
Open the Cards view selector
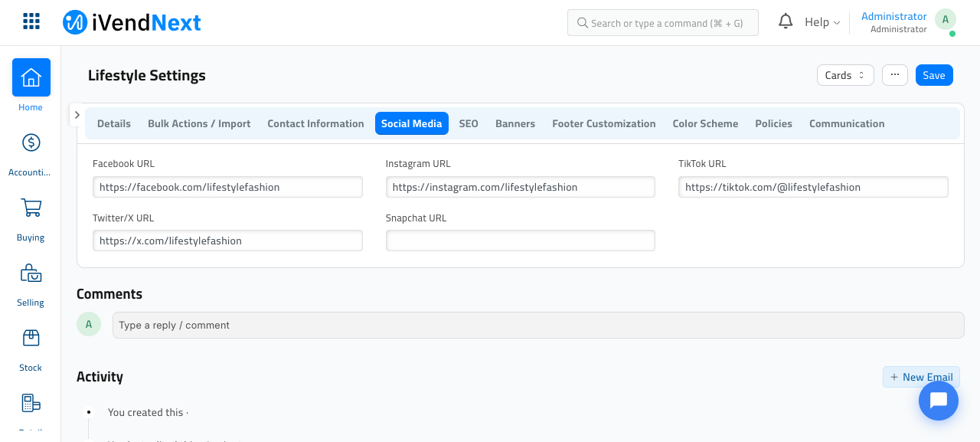(845, 75)
